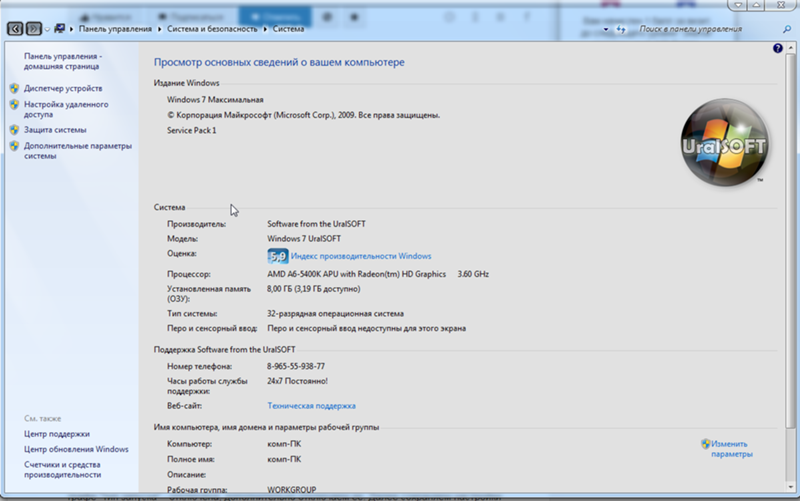Open Дополнительные параметры системы
Screen dimensions: 800x501
click(78, 151)
